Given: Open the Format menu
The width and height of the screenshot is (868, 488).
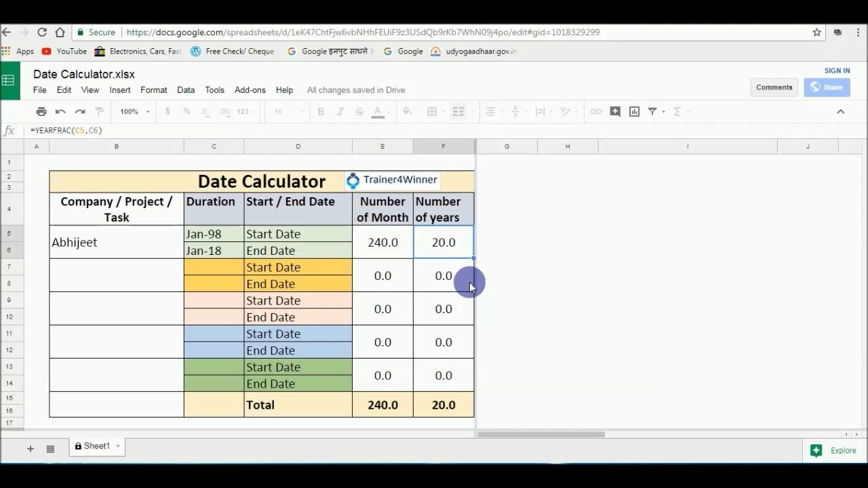Looking at the screenshot, I should point(154,90).
